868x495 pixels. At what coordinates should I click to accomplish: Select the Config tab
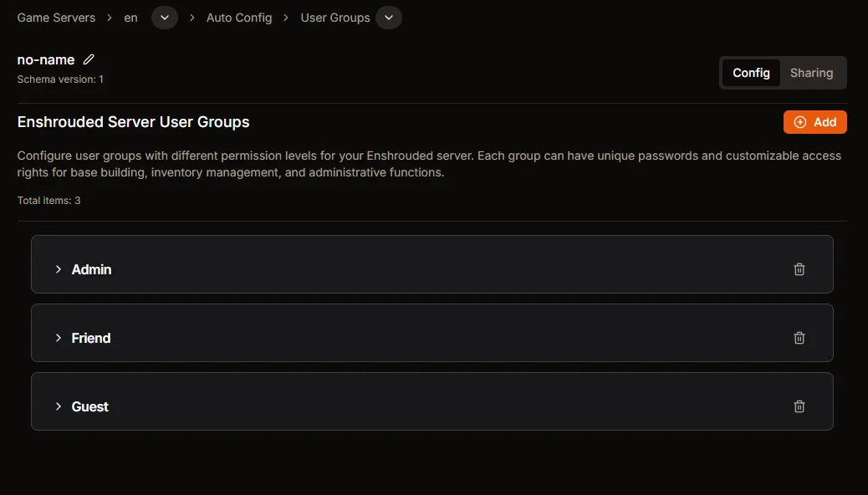tap(750, 73)
